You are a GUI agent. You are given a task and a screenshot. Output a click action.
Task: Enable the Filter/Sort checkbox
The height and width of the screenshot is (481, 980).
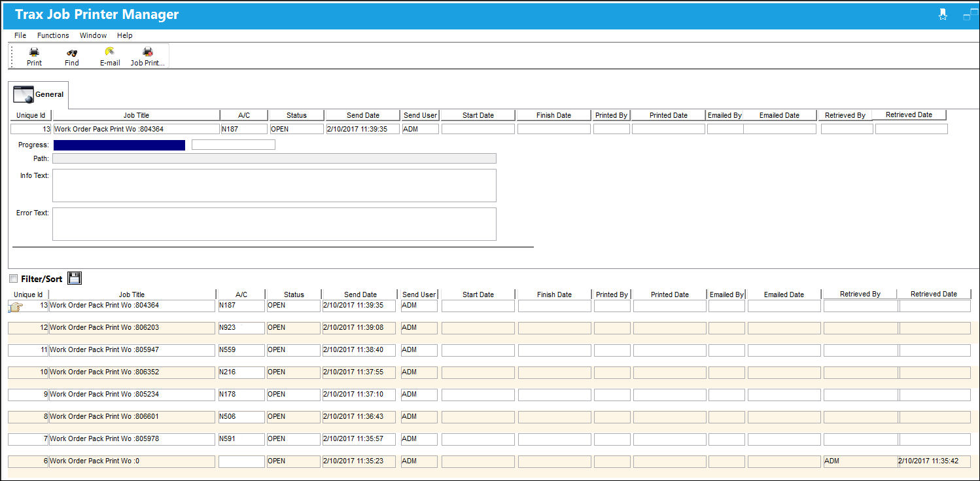(14, 279)
